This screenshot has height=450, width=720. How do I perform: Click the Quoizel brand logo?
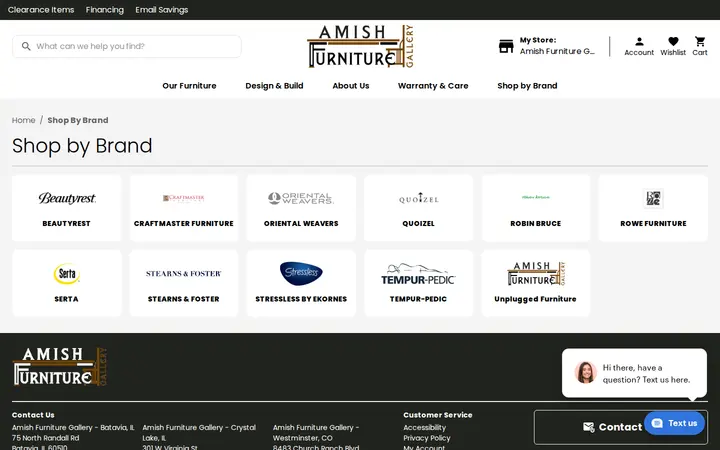[x=418, y=198]
